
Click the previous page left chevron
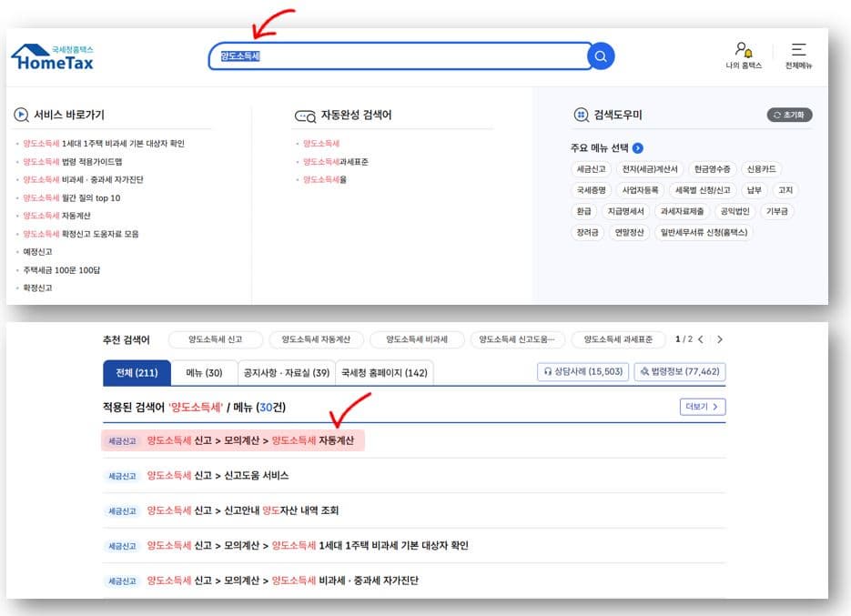[701, 339]
